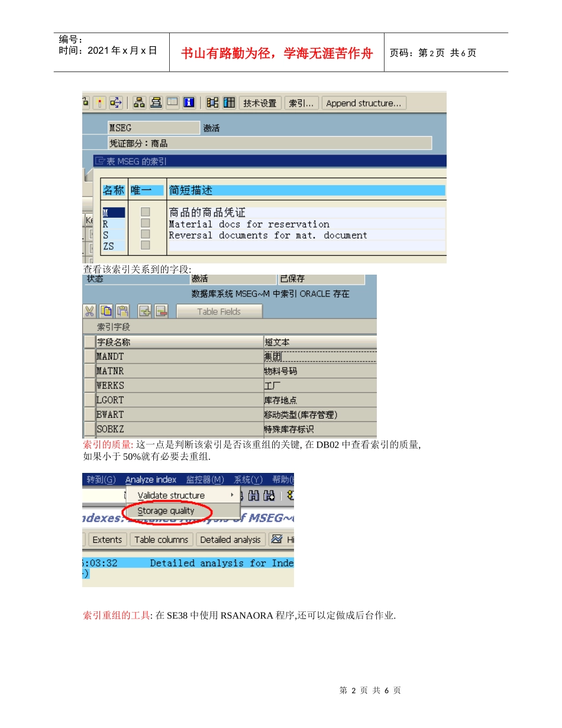The image size is (562, 728).
Task: Click the Copy icon in index toolbar
Action: pyautogui.click(x=106, y=311)
